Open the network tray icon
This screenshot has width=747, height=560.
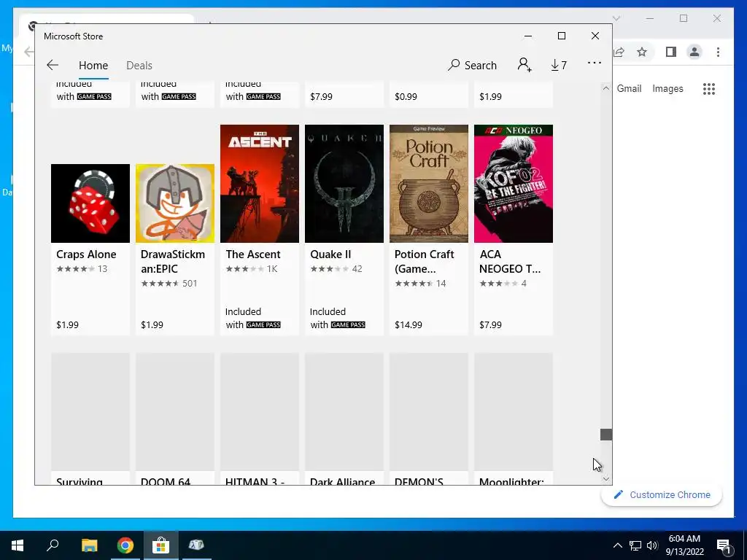coord(635,545)
